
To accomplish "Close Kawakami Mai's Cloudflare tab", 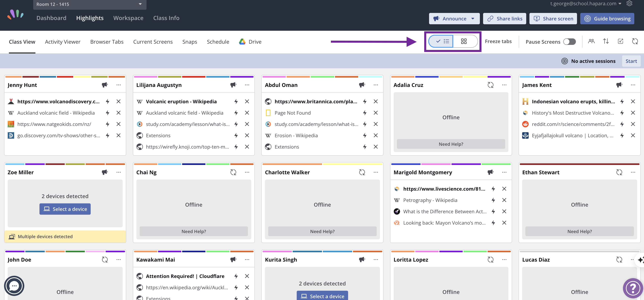I will [247, 276].
